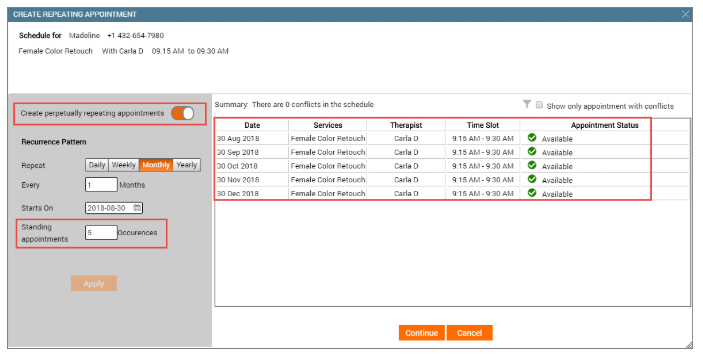703x360 pixels.
Task: Select the Monthly repeat option
Action: click(156, 165)
